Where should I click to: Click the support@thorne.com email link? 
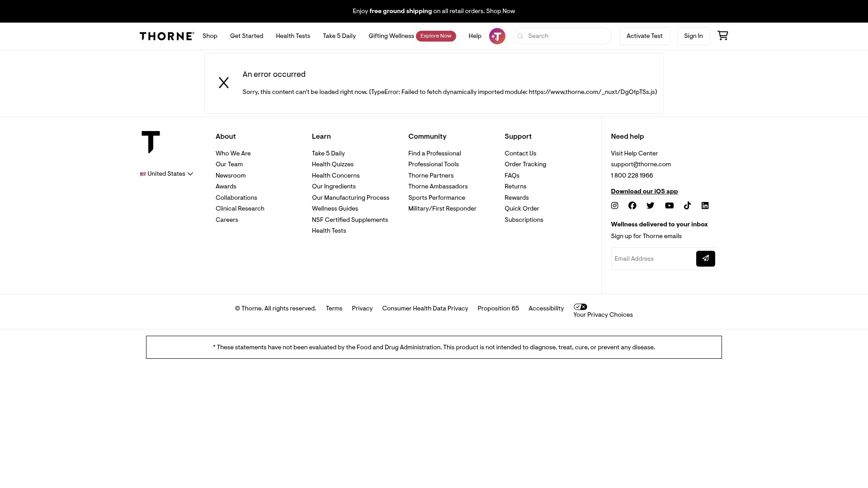pos(641,164)
